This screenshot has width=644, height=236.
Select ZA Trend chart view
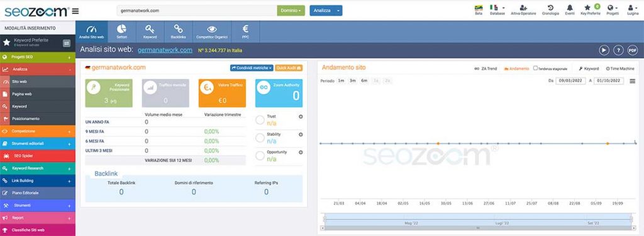pyautogui.click(x=486, y=69)
